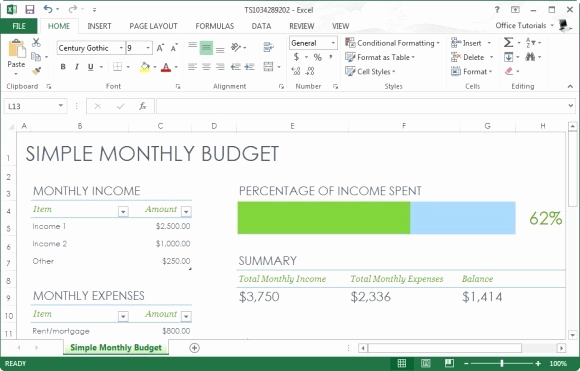Increase indent in Alignment group
Screen dimensions: 580x371
click(249, 67)
